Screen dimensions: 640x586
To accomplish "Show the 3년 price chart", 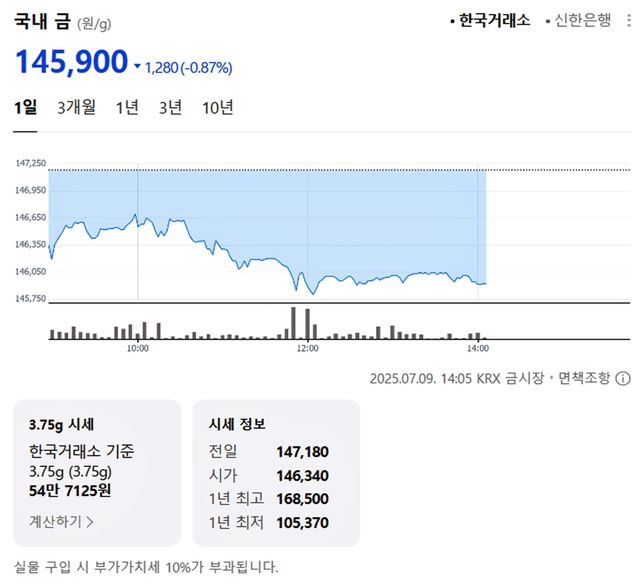I will click(170, 108).
